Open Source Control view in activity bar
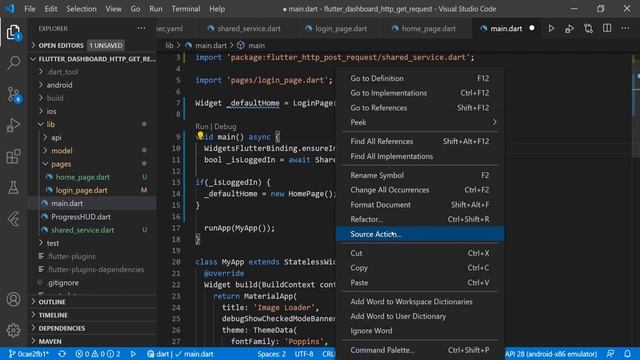Screen dimensions: 640x360 [x=13, y=94]
